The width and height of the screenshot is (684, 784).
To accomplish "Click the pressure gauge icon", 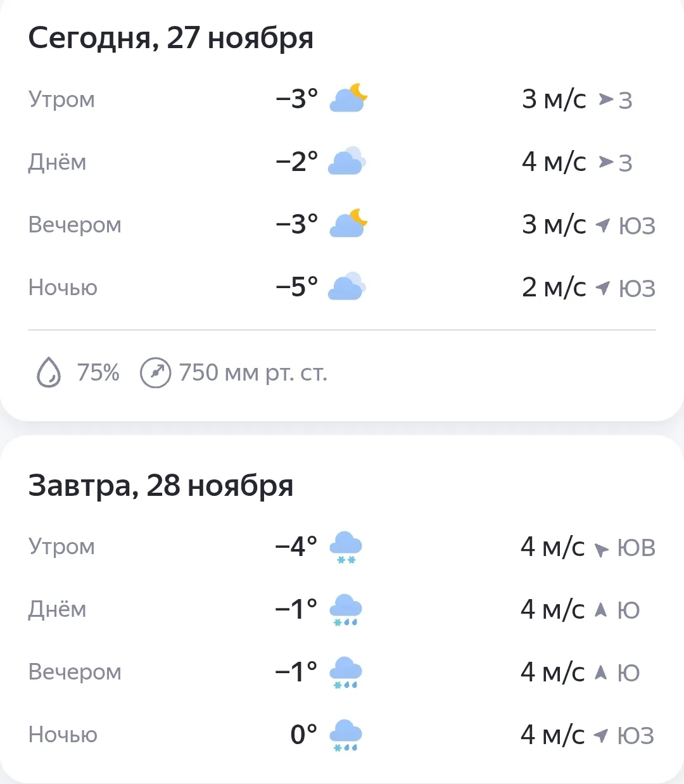I will click(x=155, y=372).
